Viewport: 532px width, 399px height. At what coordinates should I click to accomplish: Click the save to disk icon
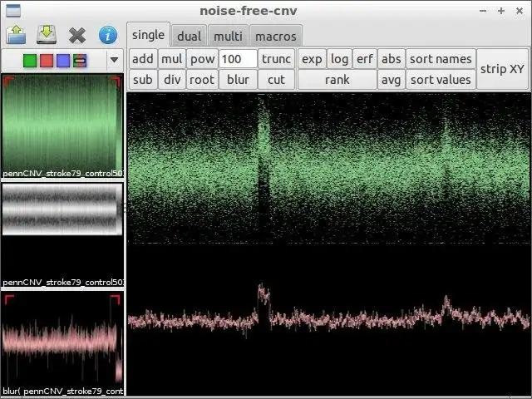coord(47,35)
